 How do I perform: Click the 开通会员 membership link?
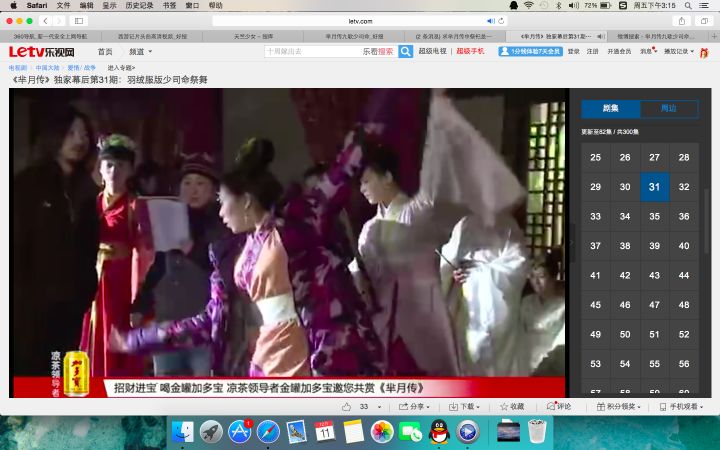pyautogui.click(x=619, y=51)
